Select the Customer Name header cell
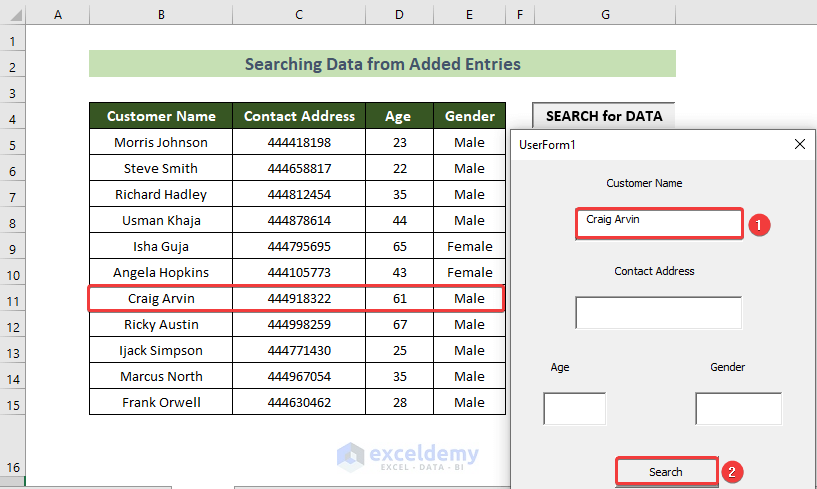This screenshot has height=489, width=817. coord(161,116)
